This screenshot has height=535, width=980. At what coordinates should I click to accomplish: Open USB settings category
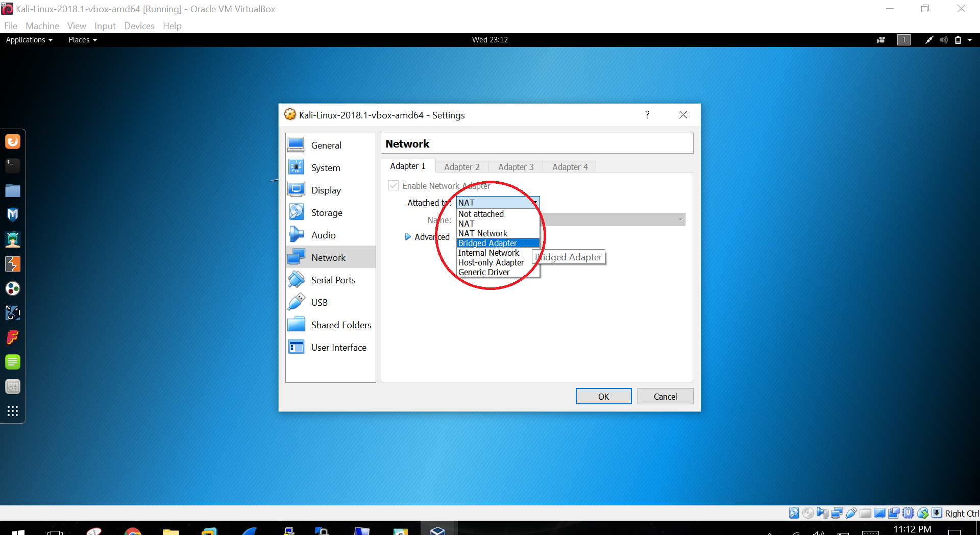[319, 303]
